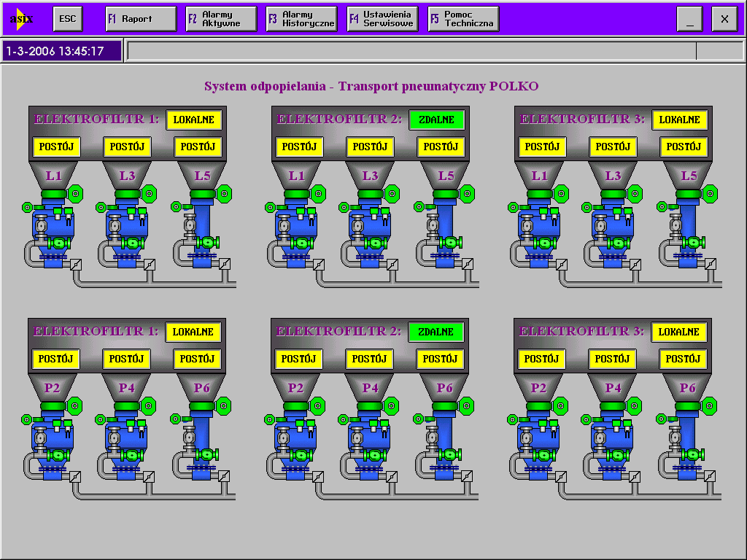Image resolution: width=747 pixels, height=560 pixels.
Task: Open the P4 pump of Elektrofiltr 2
Action: pyautogui.click(x=368, y=446)
